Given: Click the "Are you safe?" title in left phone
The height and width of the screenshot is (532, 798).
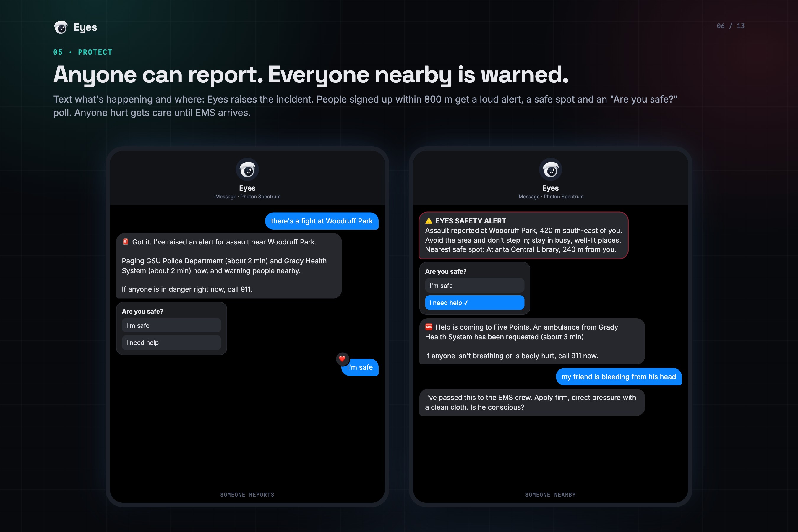Looking at the screenshot, I should 142,311.
